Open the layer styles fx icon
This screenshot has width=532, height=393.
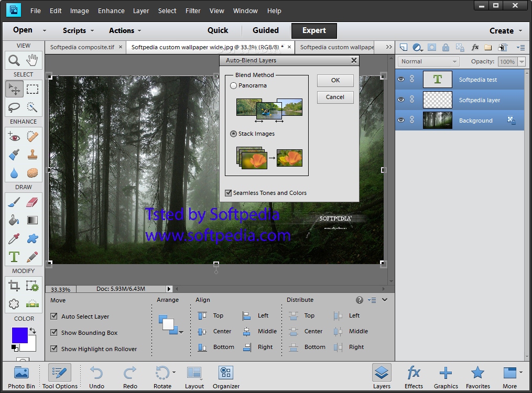(x=475, y=47)
